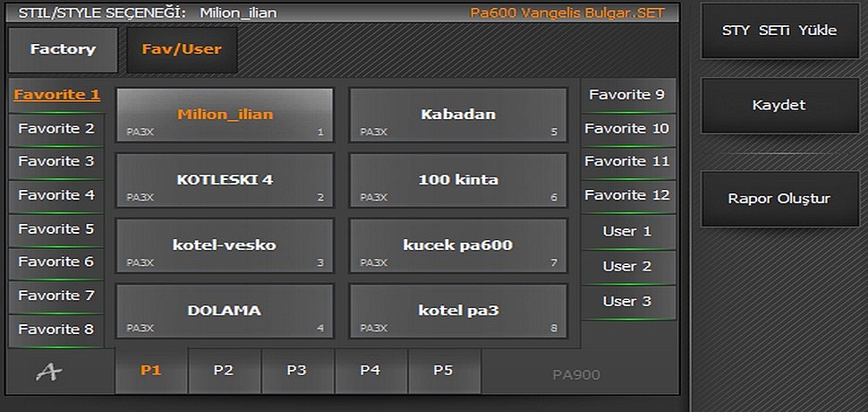The image size is (868, 412).
Task: Open the User 2 bank
Action: pos(628,266)
